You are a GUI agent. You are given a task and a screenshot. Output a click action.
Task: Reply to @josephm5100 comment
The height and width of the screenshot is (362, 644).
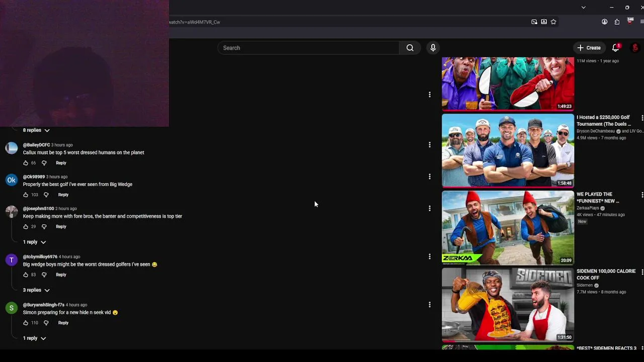click(x=61, y=227)
